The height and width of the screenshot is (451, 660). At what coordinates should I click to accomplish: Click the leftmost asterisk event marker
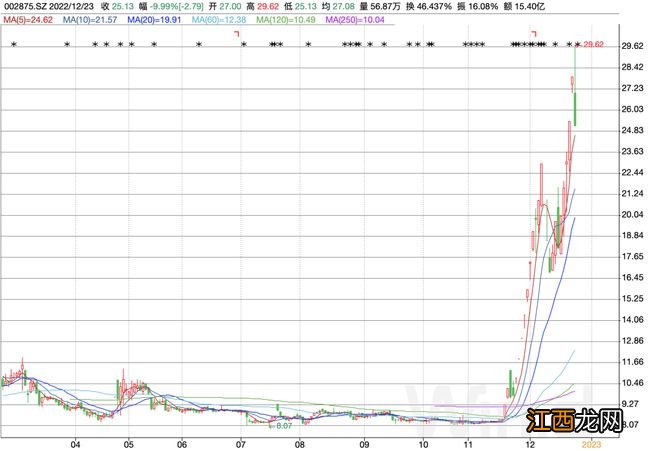click(14, 45)
